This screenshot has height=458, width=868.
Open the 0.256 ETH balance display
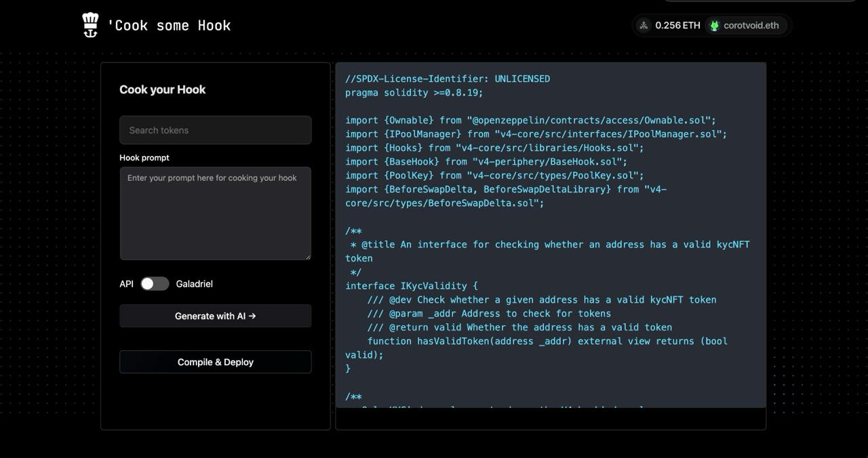[677, 26]
